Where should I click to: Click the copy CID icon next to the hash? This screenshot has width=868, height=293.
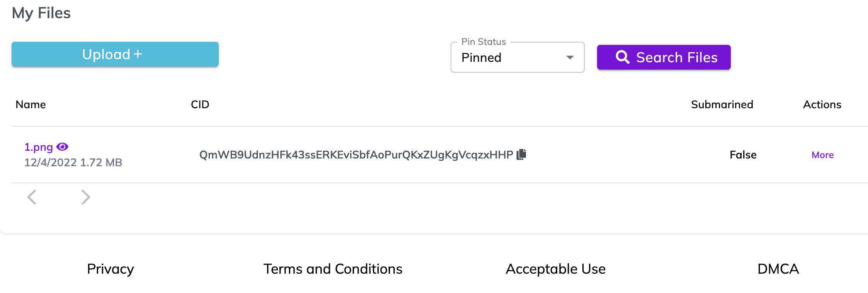pos(522,154)
